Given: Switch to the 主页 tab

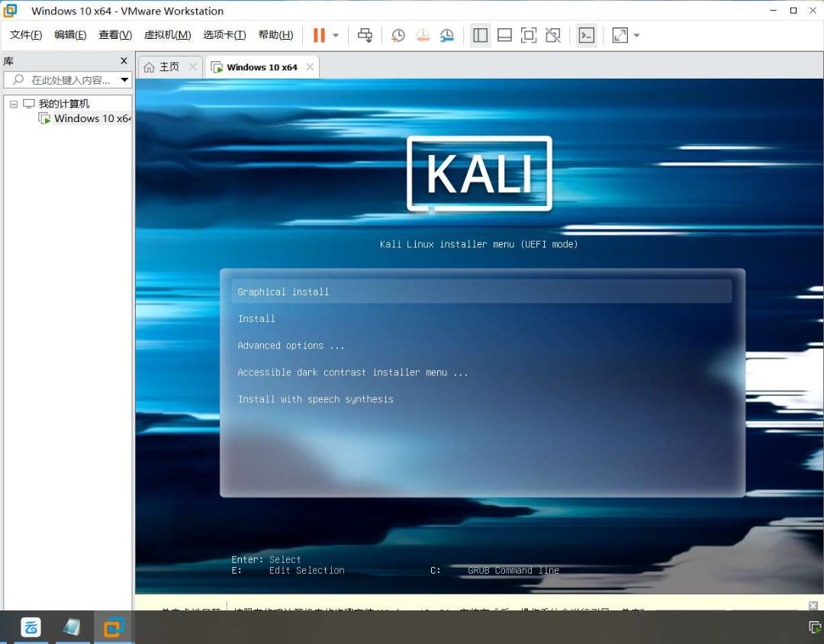Looking at the screenshot, I should pyautogui.click(x=169, y=67).
